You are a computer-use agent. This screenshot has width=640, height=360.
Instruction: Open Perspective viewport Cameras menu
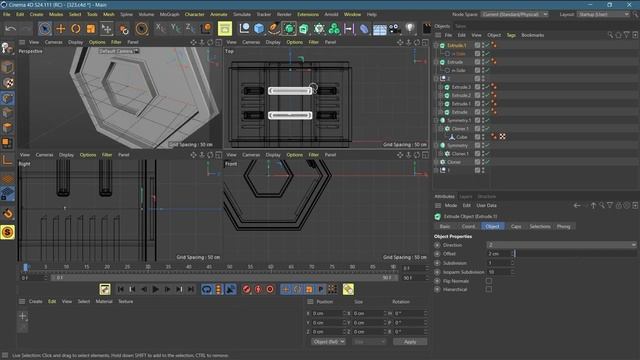click(53, 42)
